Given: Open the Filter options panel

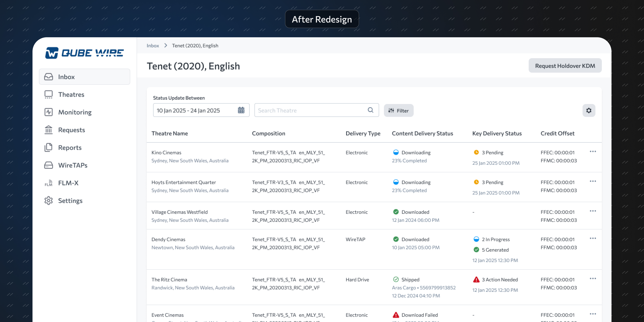Looking at the screenshot, I should point(398,110).
